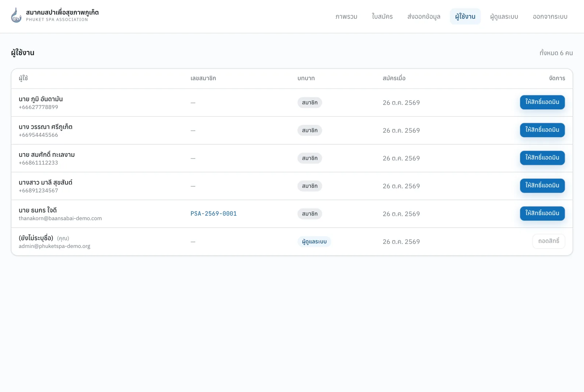The width and height of the screenshot is (584, 392).
Task: Grant admin rights to นาง วรรณา ศรีภูเก็ต
Action: tap(542, 130)
